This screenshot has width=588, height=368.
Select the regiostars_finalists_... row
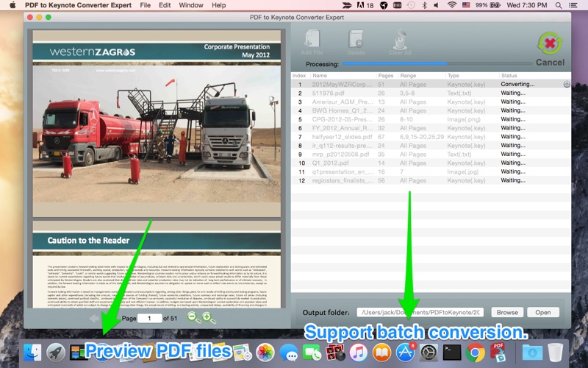(x=431, y=180)
